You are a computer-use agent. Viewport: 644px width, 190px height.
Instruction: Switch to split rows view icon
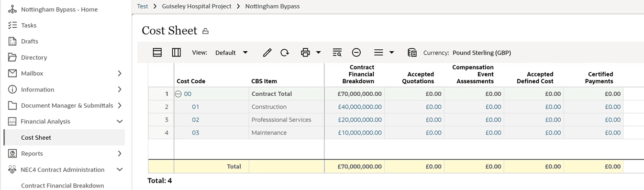157,53
